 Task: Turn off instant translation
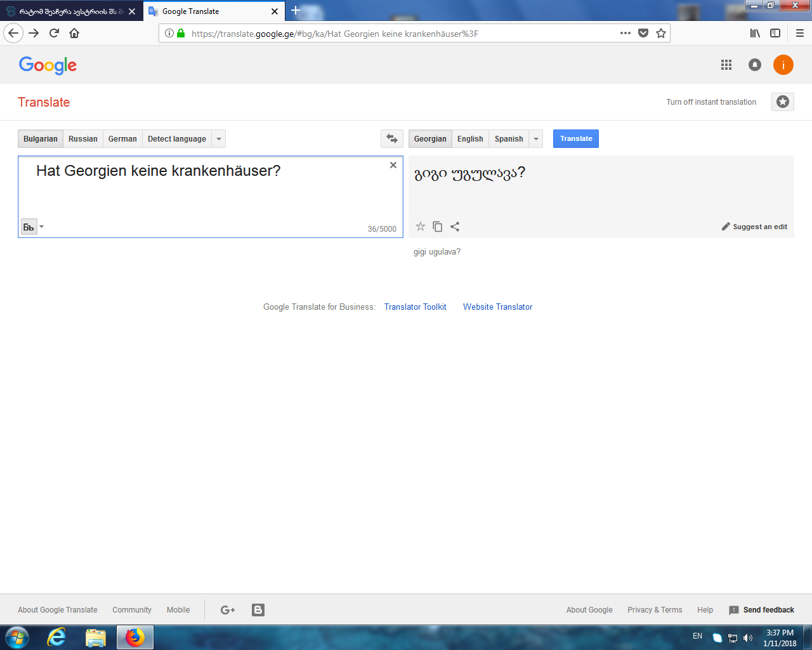[x=711, y=102]
